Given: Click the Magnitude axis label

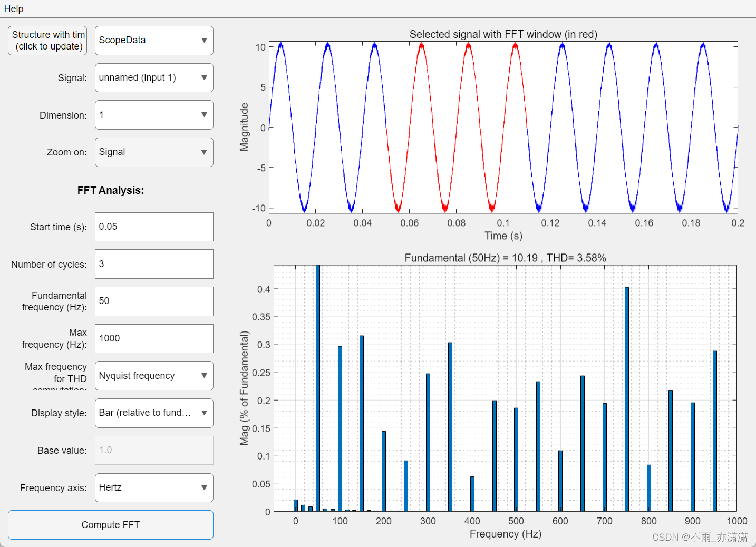Looking at the screenshot, I should click(x=244, y=127).
